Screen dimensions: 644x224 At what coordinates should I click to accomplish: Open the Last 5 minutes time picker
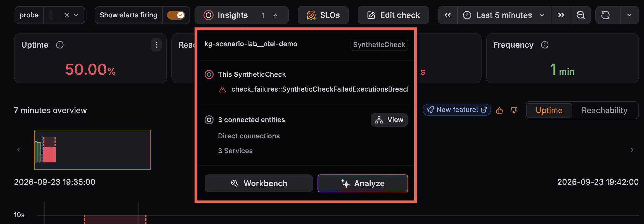(505, 15)
